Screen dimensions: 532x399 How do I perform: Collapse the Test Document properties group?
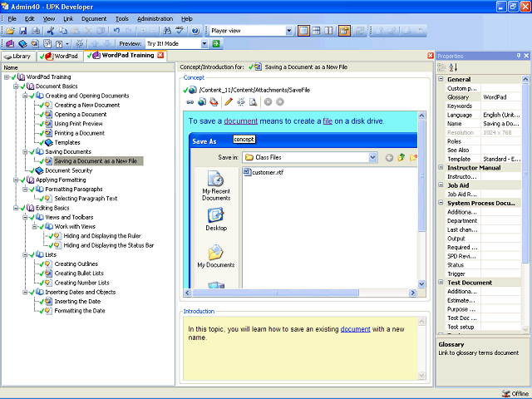point(441,283)
